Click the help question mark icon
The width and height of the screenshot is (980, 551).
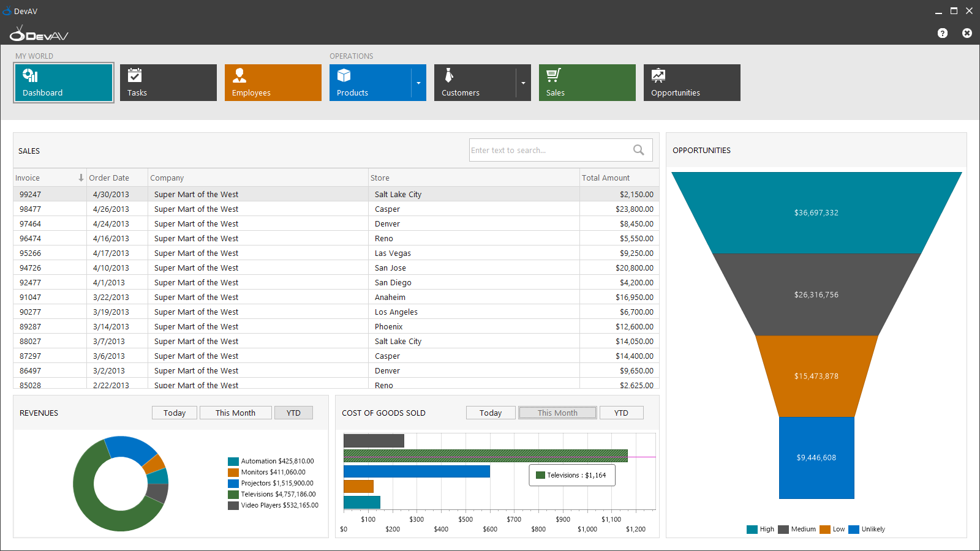click(x=943, y=33)
